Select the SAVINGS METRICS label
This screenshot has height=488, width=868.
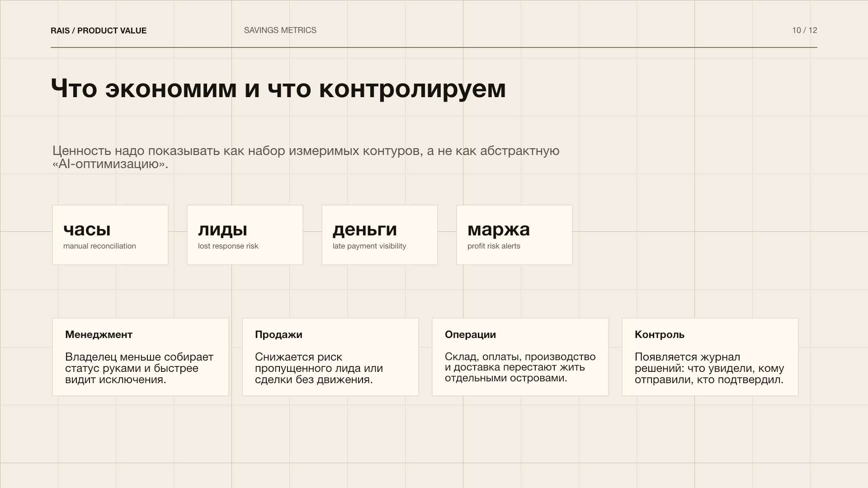[x=280, y=30]
